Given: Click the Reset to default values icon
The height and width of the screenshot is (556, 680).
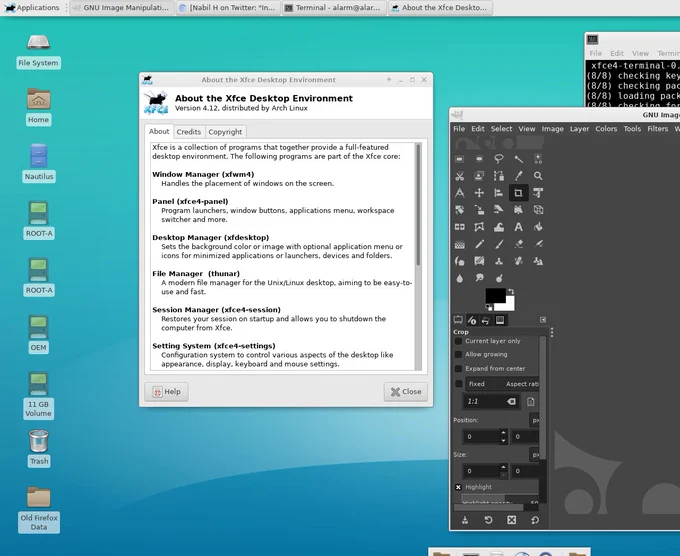Looking at the screenshot, I should 535,520.
